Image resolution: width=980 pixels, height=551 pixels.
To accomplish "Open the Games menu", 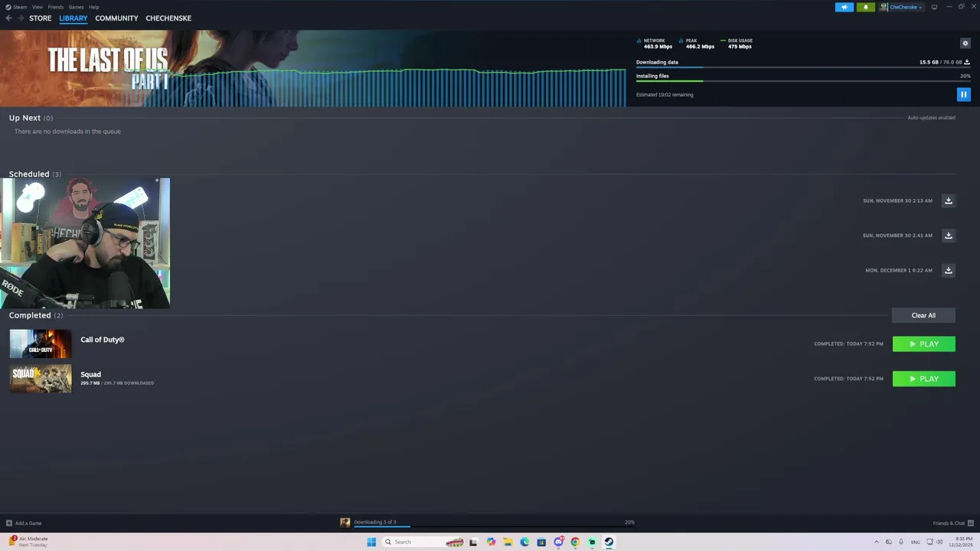I will pyautogui.click(x=76, y=7).
